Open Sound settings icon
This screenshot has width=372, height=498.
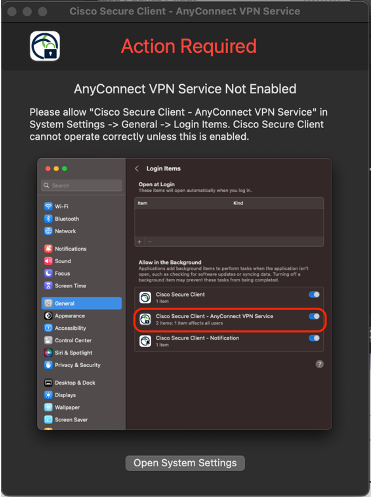click(48, 261)
